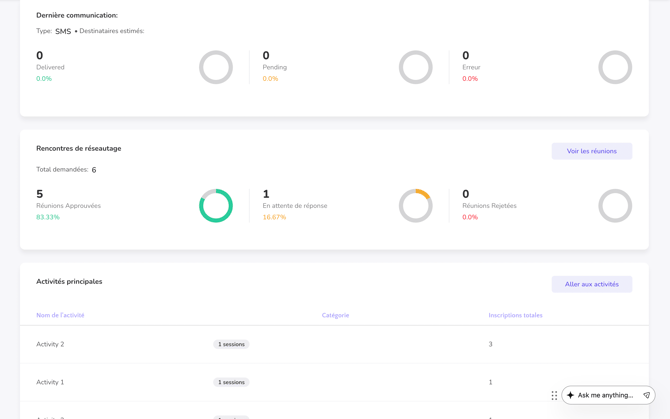Viewport: 670px width, 419px height.
Task: Click the orange En attente de réponse donut
Action: tap(416, 206)
